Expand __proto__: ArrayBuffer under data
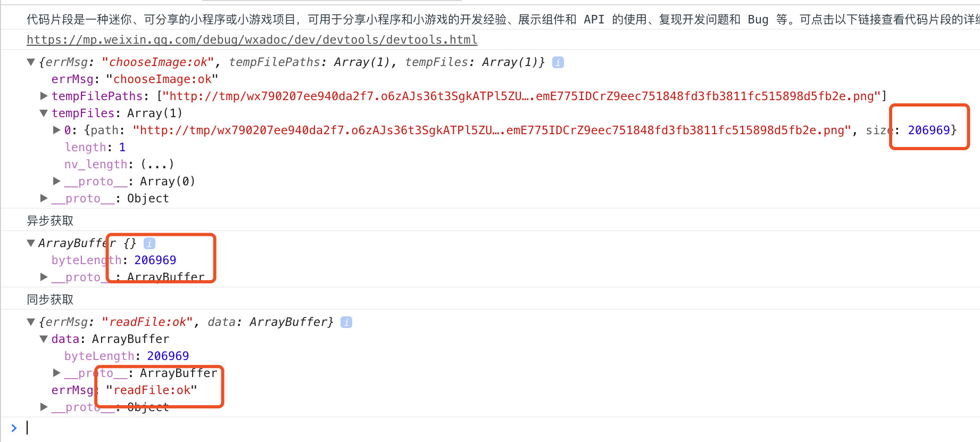Screen dimensions: 980x442 57,373
